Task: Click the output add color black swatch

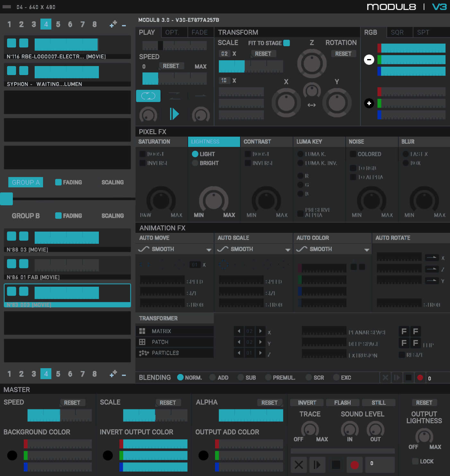Action: (203, 455)
